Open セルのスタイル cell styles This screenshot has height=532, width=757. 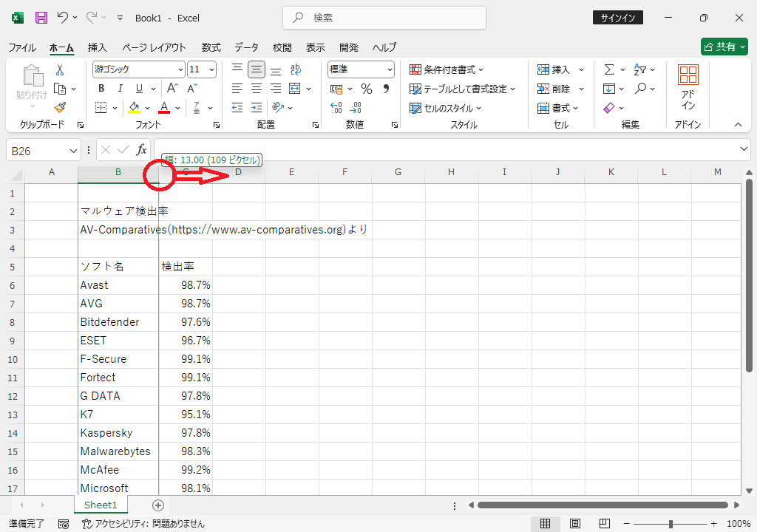(x=445, y=108)
